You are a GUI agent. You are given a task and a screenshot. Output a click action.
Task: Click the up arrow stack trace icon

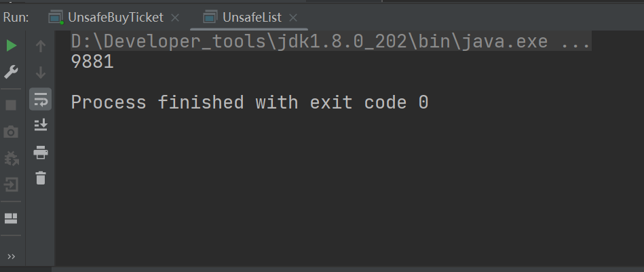click(41, 46)
